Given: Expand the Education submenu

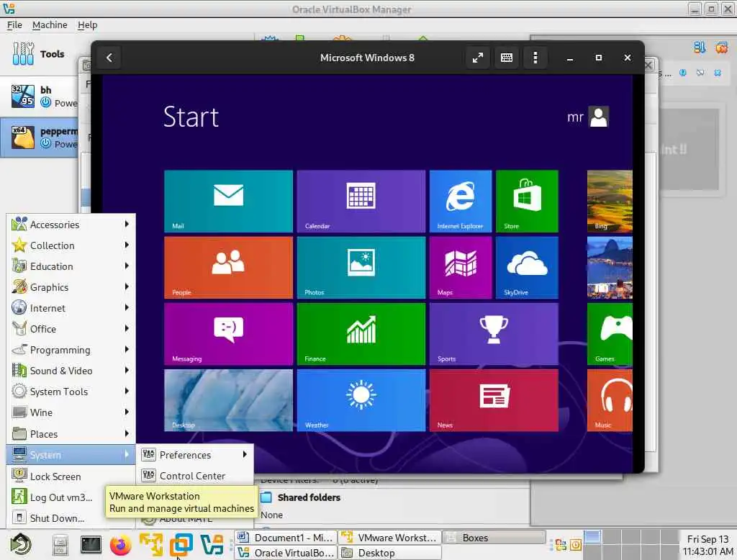Looking at the screenshot, I should (x=71, y=266).
